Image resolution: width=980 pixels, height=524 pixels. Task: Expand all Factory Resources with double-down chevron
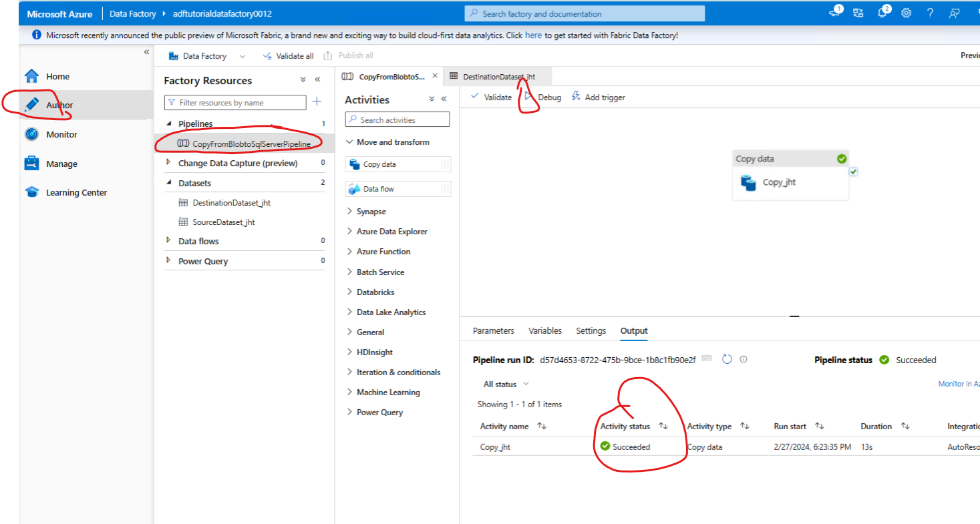coord(303,79)
